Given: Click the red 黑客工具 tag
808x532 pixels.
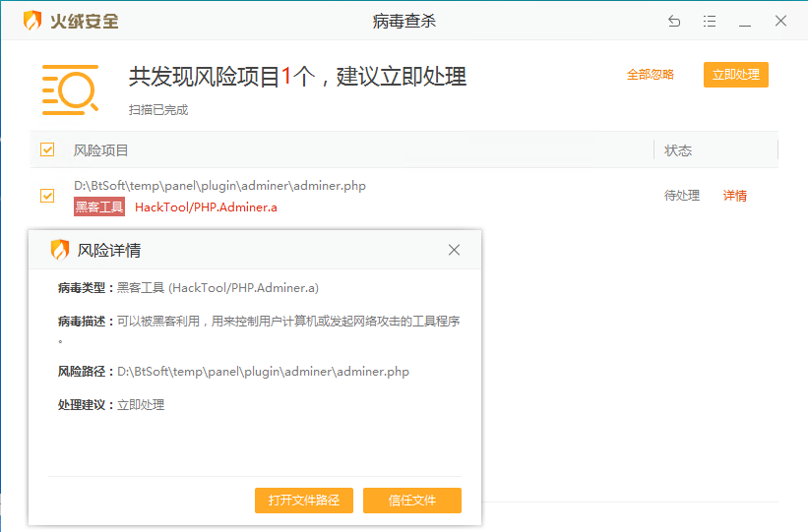Looking at the screenshot, I should (99, 207).
